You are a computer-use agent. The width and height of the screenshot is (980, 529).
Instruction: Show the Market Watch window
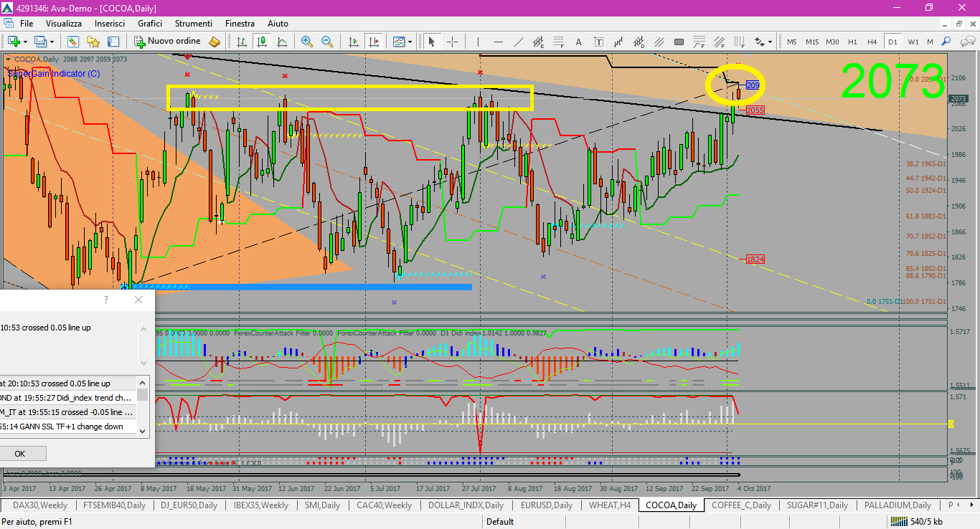coord(73,42)
